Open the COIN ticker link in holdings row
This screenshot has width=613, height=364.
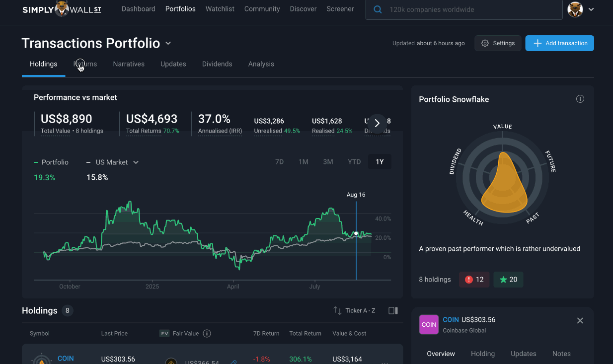coord(66,358)
